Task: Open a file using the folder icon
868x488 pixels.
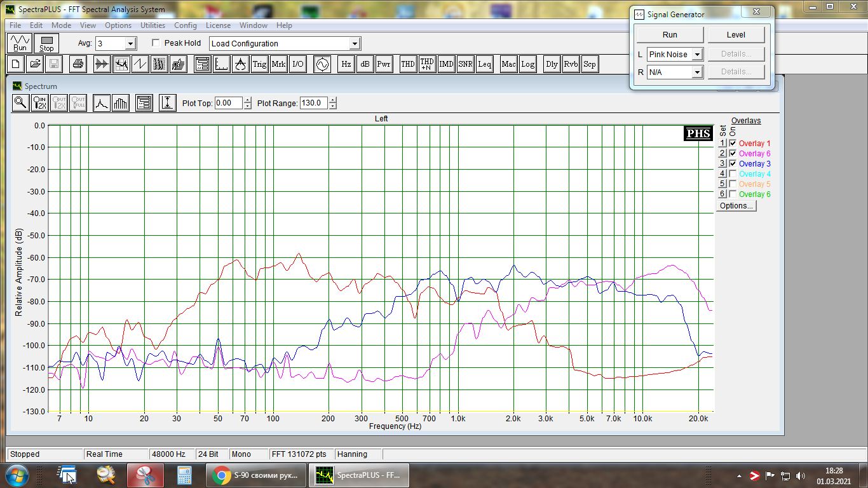Action: coord(35,64)
